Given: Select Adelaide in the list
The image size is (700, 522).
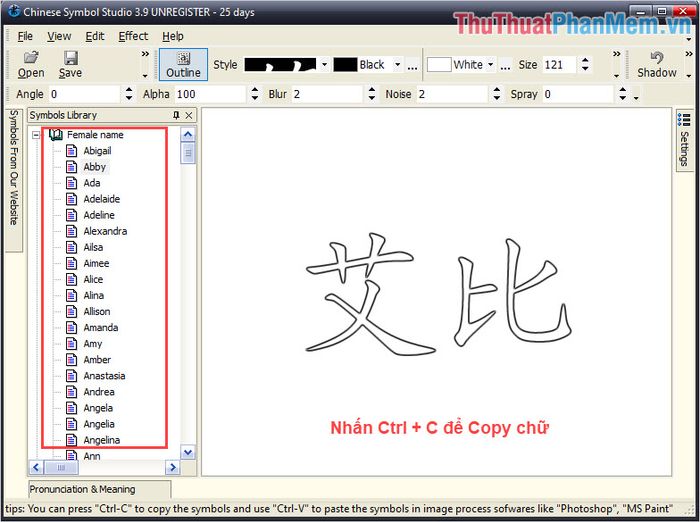Looking at the screenshot, I should tap(102, 199).
